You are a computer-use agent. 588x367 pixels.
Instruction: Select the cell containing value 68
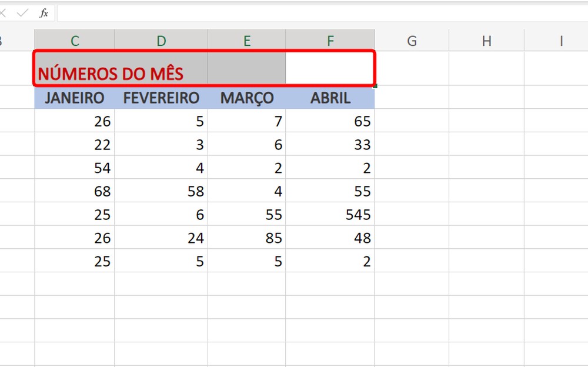[x=74, y=191]
